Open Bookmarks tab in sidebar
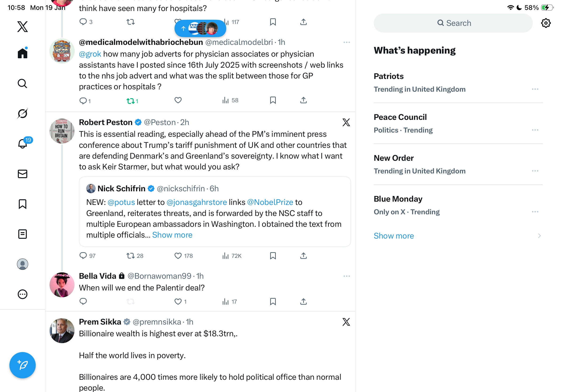561x392 pixels. (x=23, y=204)
